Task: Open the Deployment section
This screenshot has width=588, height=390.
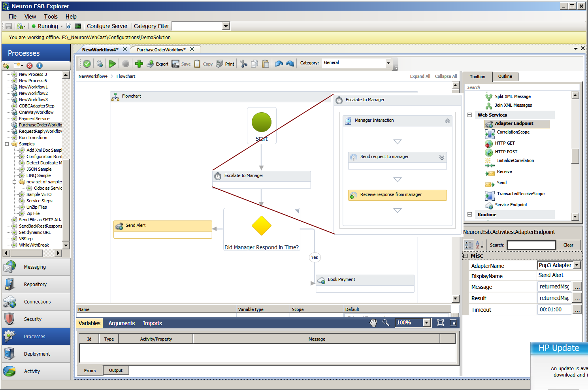Action: tap(36, 354)
